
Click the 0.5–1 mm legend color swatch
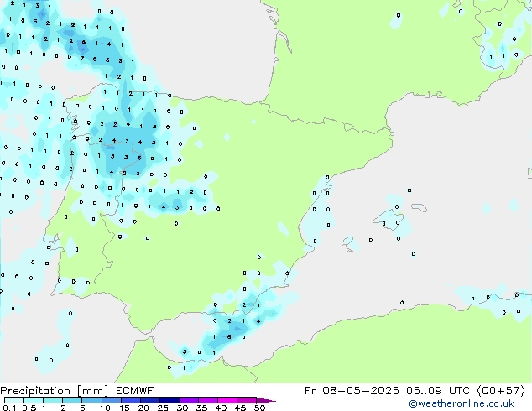click(x=34, y=400)
